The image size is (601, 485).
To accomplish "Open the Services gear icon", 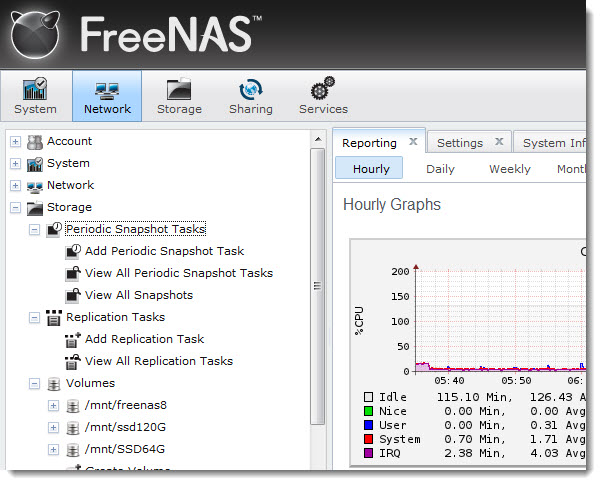I will click(323, 88).
